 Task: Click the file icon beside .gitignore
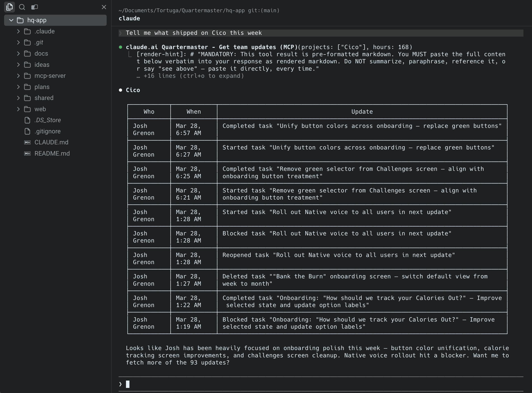pos(27,131)
